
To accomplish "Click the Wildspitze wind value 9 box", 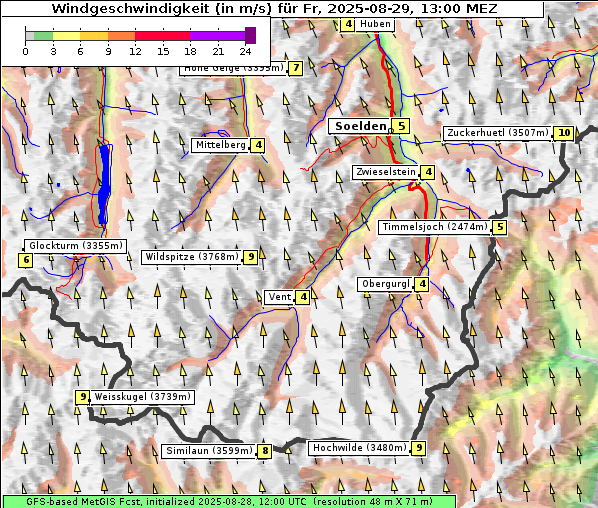I will [x=251, y=257].
